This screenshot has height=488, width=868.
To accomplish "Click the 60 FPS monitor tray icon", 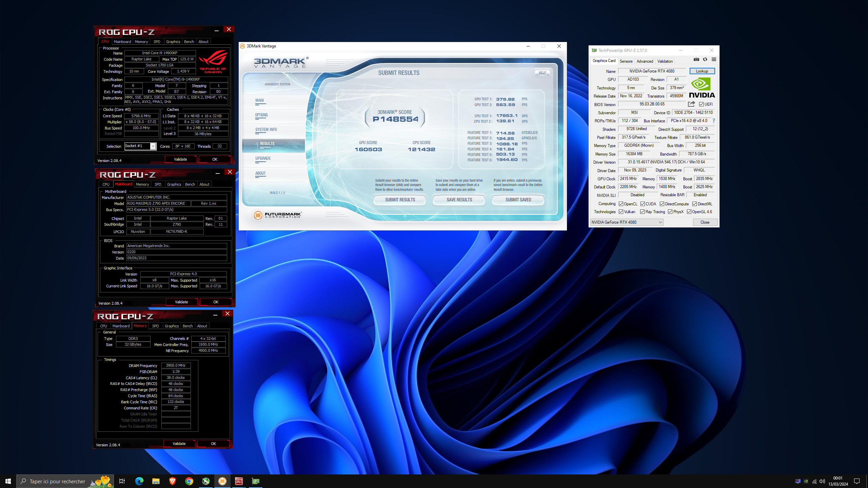I will (798, 481).
